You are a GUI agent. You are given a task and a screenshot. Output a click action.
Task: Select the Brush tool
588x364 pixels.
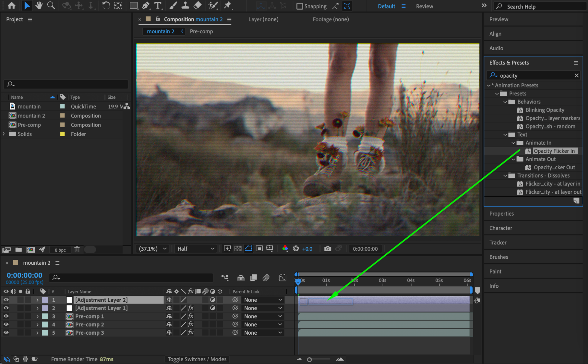[173, 6]
